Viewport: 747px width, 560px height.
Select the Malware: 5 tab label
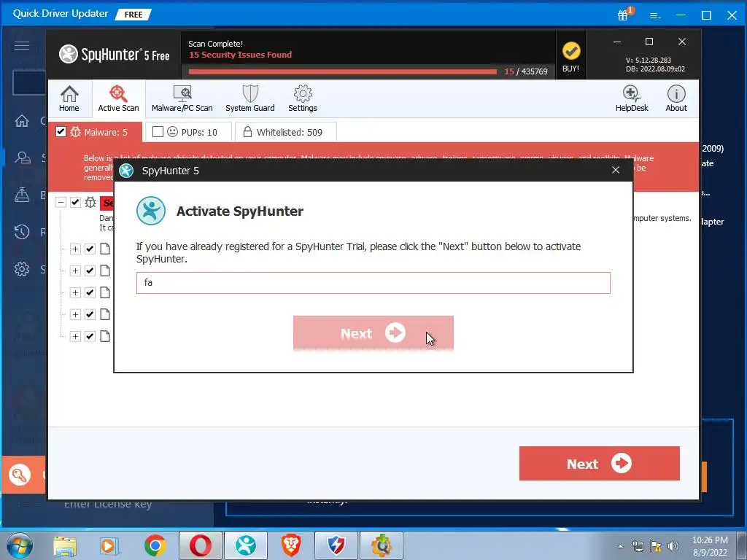106,133
